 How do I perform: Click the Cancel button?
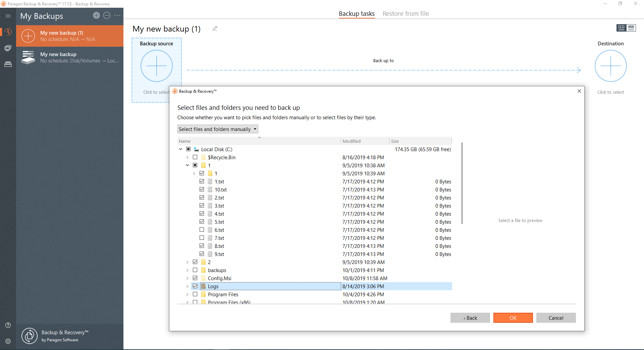[x=556, y=318]
